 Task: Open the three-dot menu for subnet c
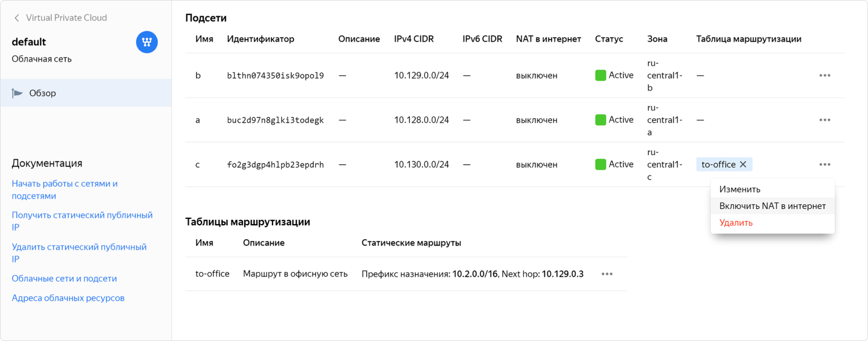825,164
